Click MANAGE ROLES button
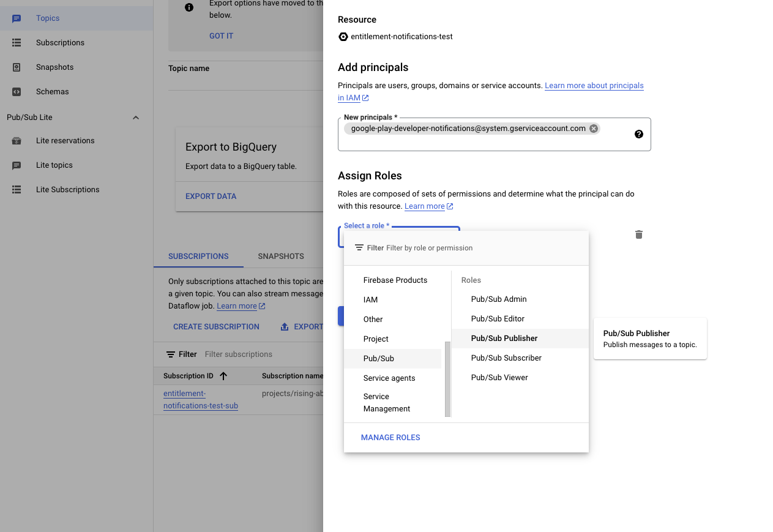Viewport: 773px width, 532px height. point(390,438)
